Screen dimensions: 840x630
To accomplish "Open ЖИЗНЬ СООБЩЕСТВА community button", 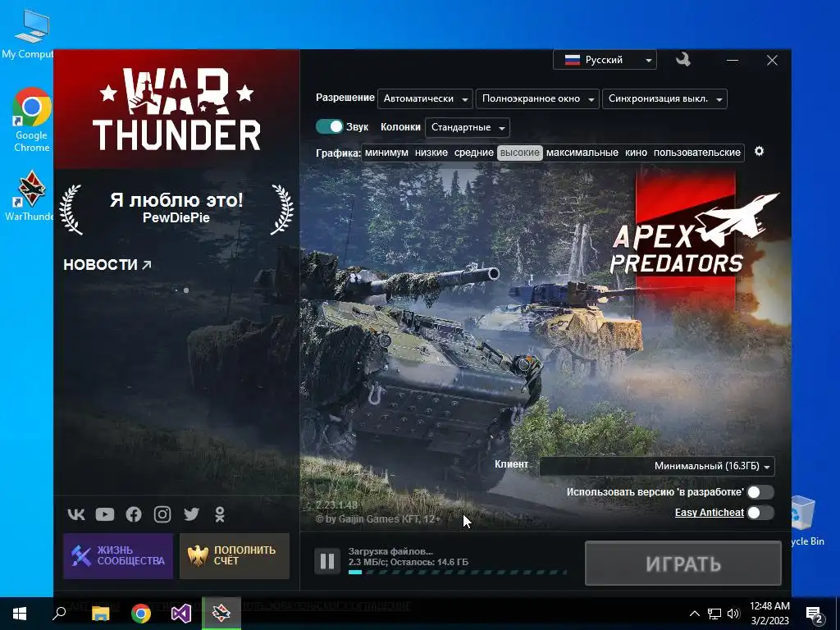I will 118,555.
